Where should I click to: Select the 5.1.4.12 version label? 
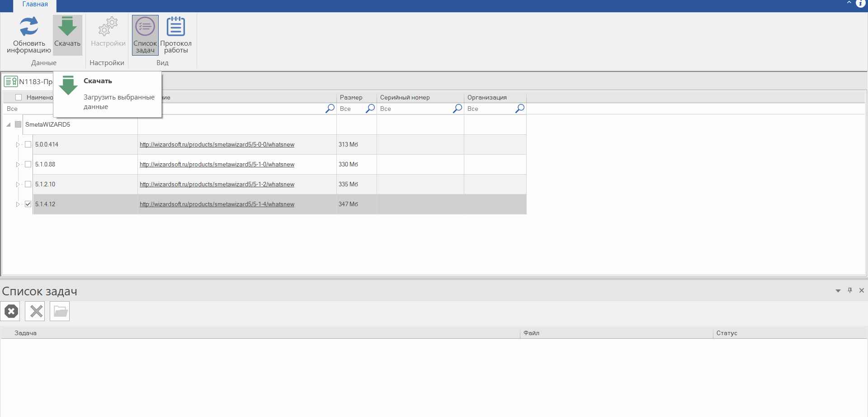[45, 204]
